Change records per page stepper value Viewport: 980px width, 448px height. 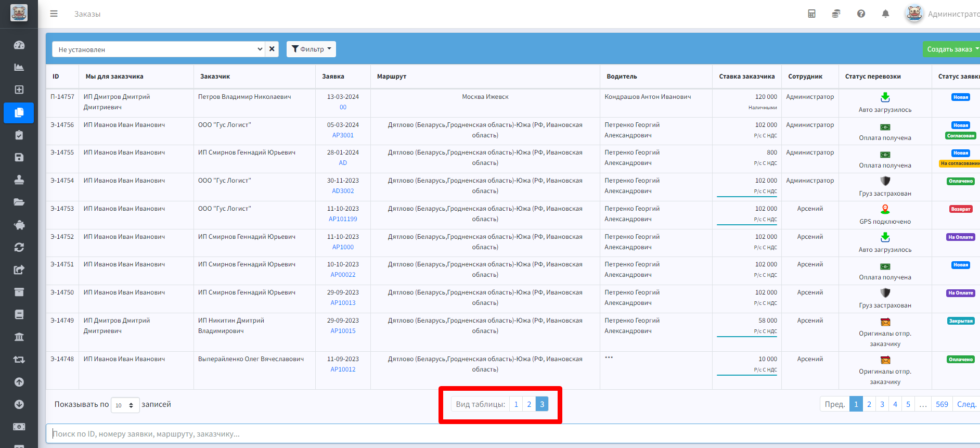125,405
